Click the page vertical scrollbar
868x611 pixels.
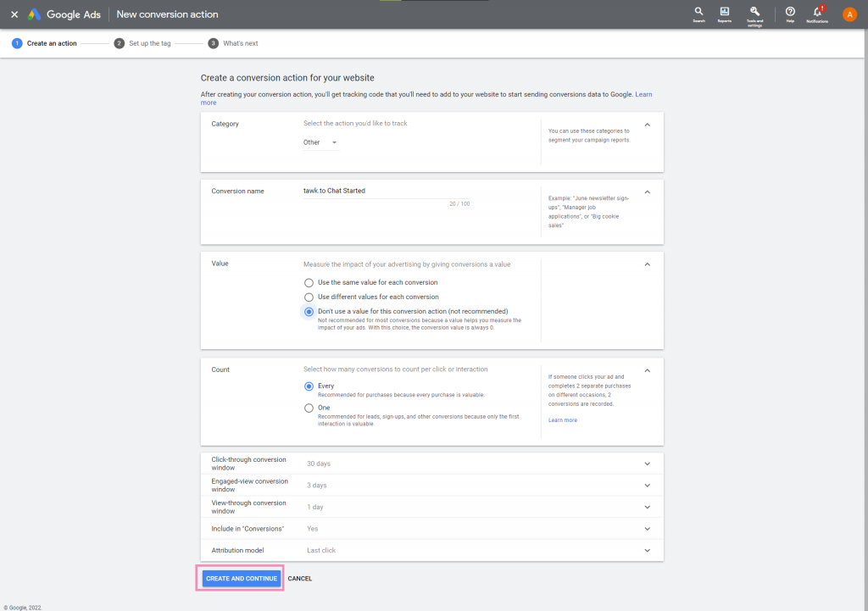(x=865, y=319)
